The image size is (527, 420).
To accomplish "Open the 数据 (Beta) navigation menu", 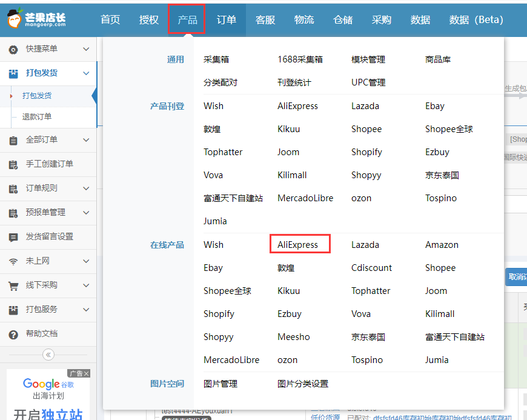I will click(476, 19).
